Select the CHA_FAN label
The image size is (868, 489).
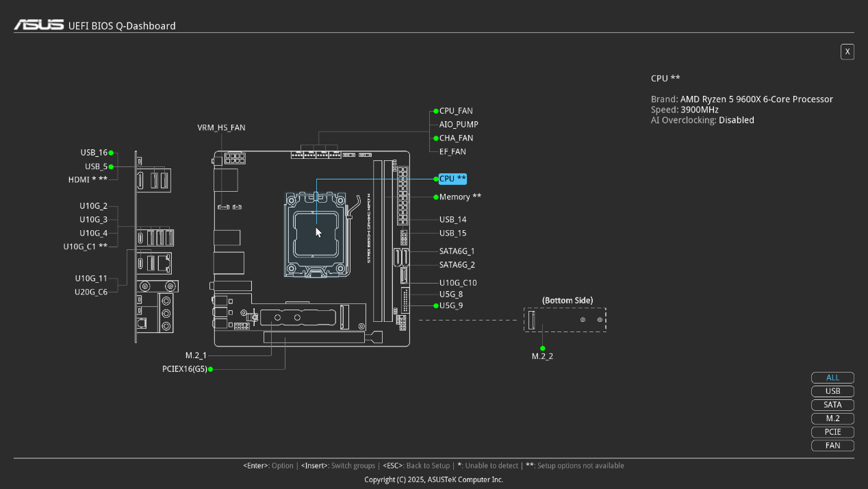pos(456,138)
